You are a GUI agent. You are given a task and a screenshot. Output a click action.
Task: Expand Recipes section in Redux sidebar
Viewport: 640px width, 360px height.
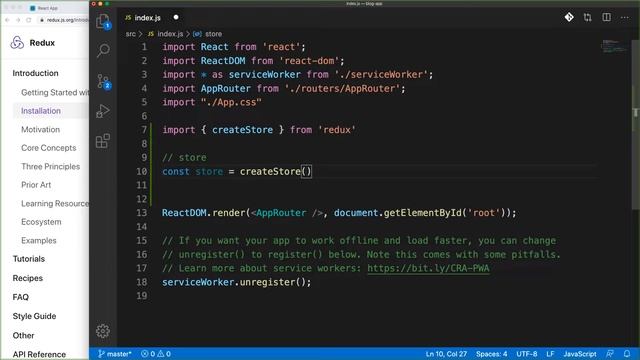coord(27,278)
